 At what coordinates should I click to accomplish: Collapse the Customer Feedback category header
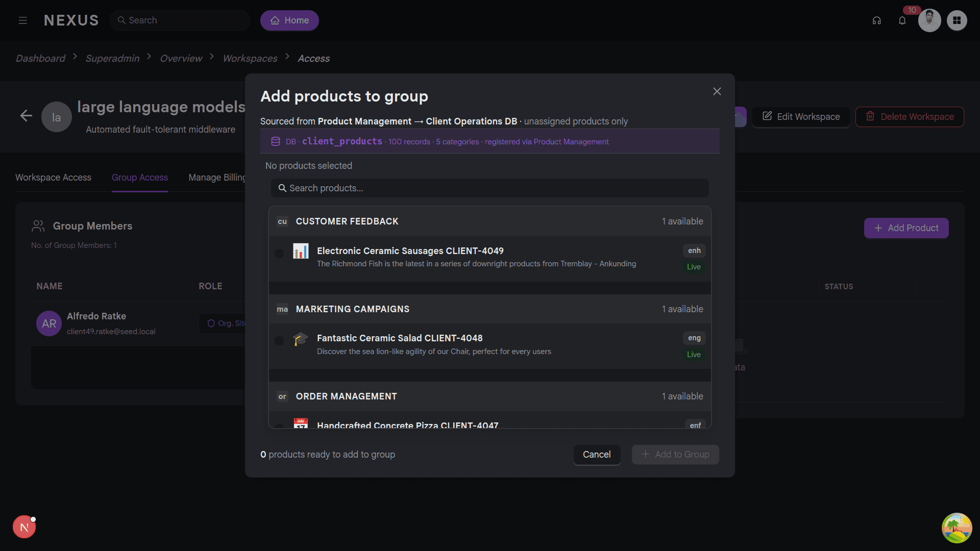tap(489, 221)
